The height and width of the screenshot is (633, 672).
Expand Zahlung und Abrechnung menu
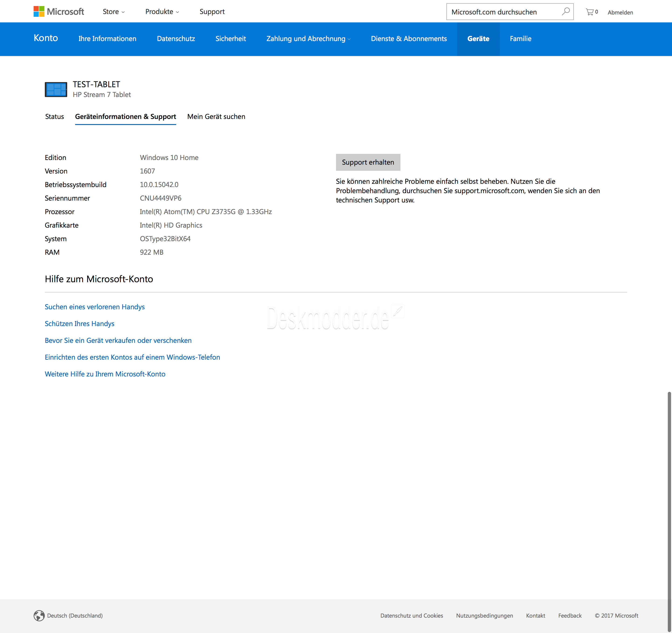point(308,39)
